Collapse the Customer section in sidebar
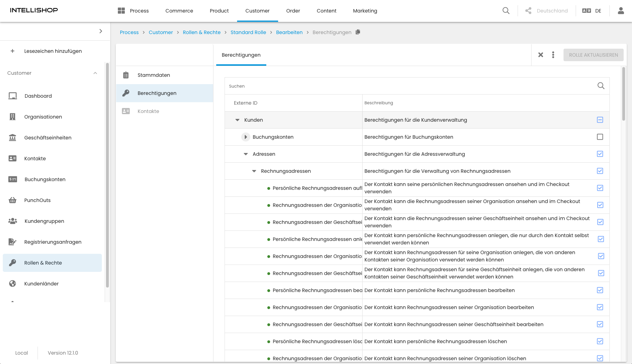The image size is (632, 364). point(95,73)
